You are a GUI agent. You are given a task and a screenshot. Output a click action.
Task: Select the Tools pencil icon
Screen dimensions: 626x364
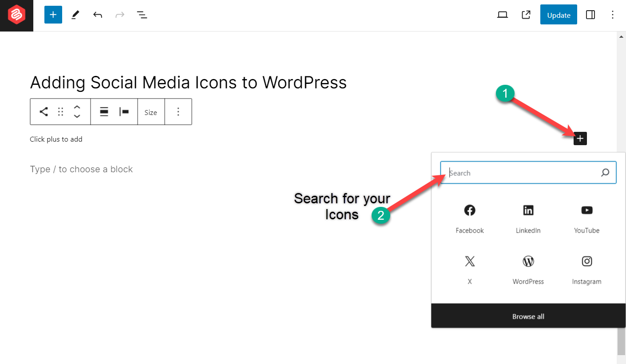coord(75,14)
